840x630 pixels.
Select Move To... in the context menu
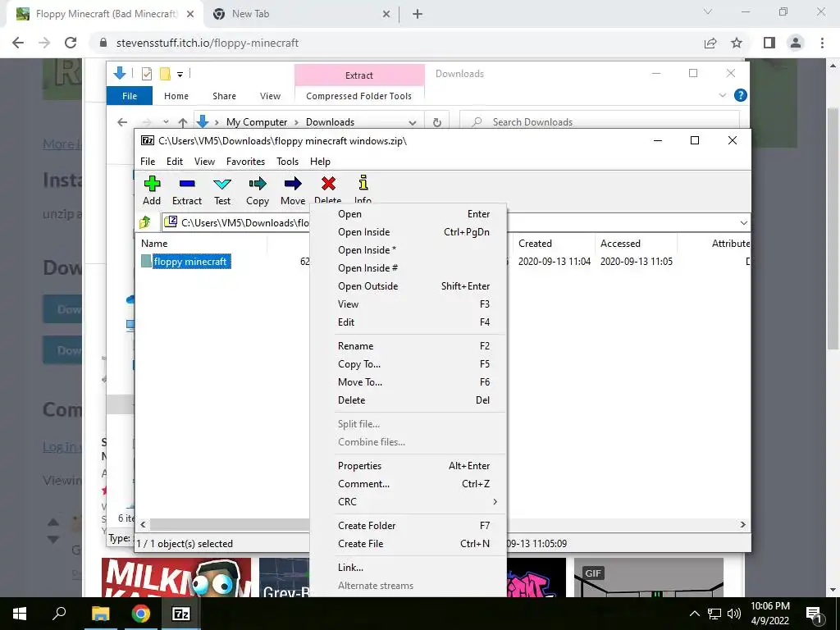[409, 382]
